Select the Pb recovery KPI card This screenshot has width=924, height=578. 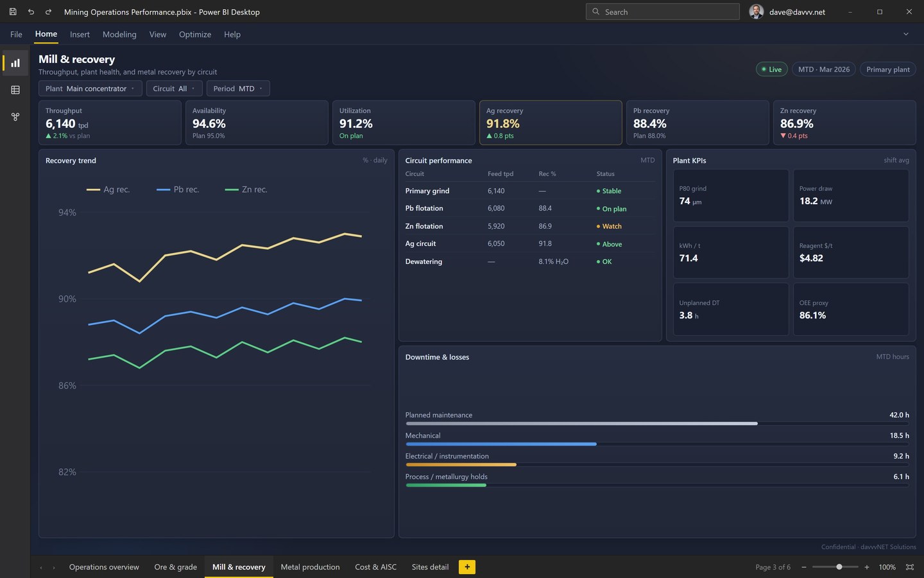pos(697,123)
